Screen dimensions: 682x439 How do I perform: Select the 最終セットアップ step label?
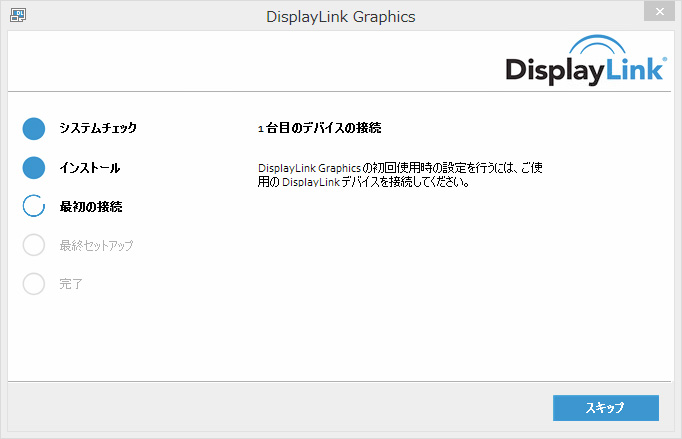[97, 245]
